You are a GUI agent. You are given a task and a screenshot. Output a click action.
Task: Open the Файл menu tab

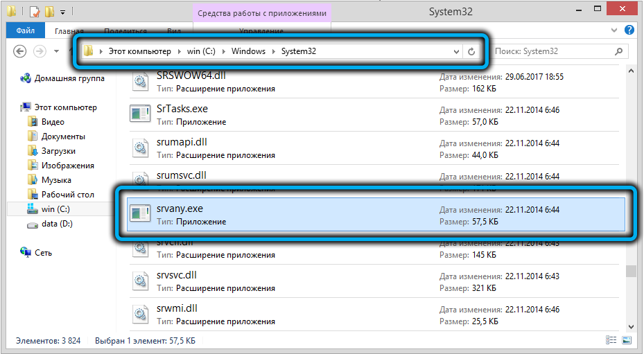(26, 31)
